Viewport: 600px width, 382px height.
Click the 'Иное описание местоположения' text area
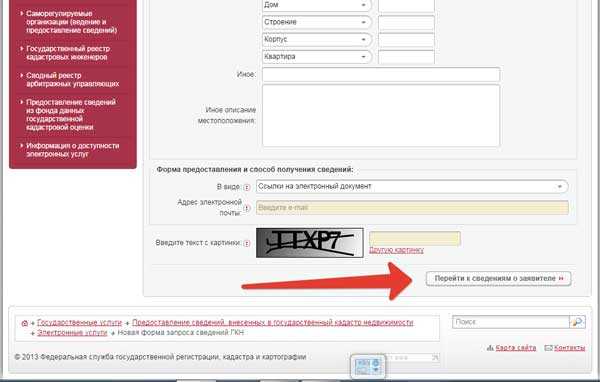381,116
